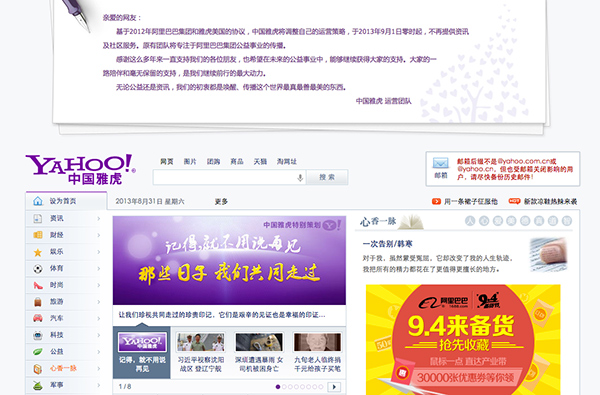Switch to the 图片 search tab

click(x=190, y=162)
